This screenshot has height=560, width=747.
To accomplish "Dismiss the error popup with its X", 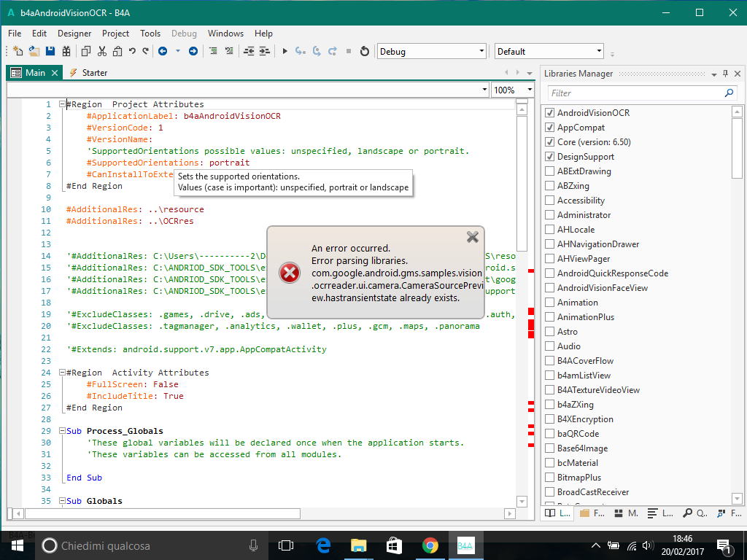I will [472, 236].
